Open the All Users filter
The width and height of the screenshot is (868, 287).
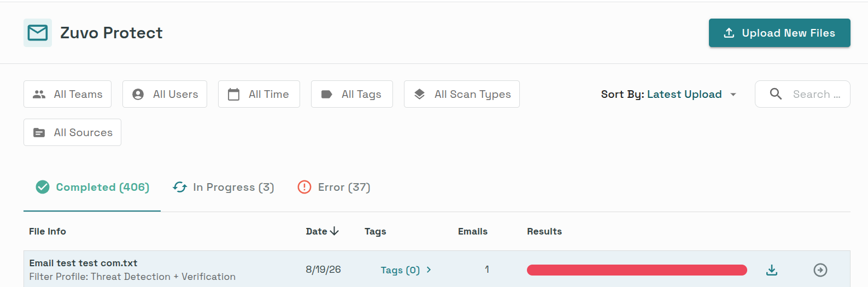(165, 94)
